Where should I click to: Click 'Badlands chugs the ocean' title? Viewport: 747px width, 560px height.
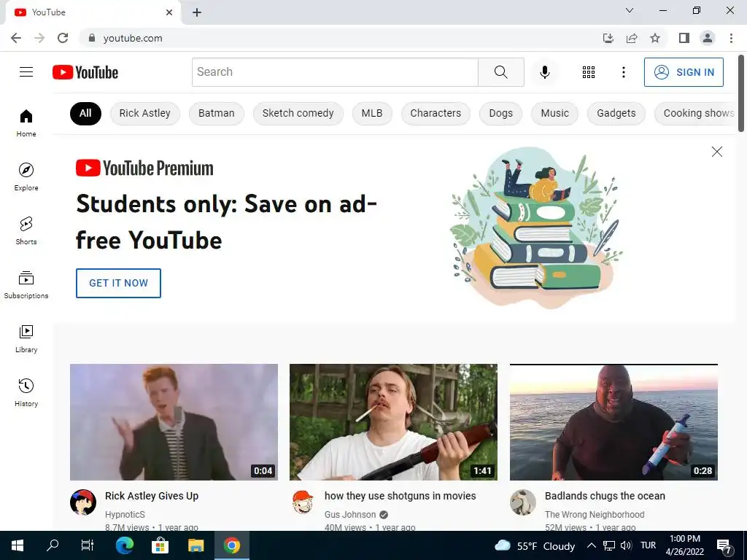[x=605, y=496]
